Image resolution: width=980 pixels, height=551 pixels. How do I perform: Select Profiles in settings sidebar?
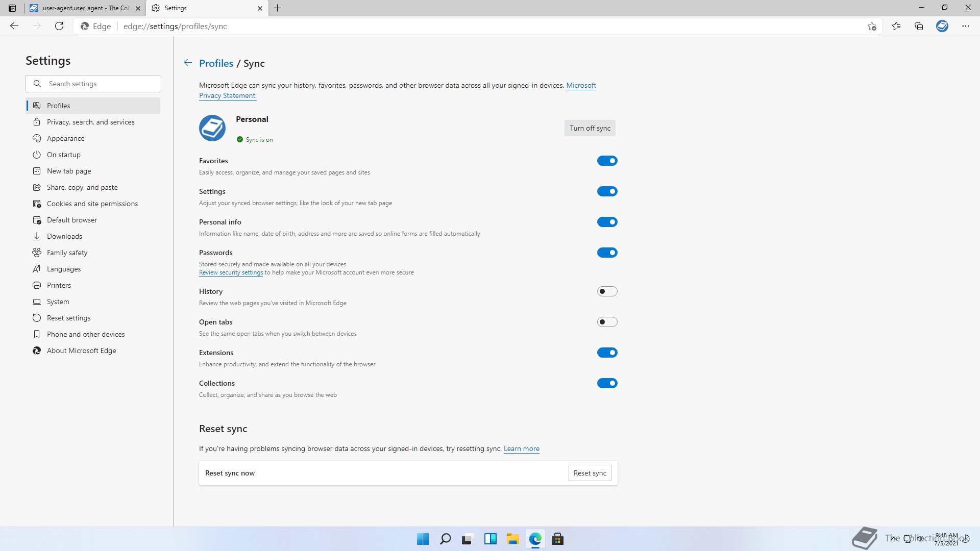[93, 106]
